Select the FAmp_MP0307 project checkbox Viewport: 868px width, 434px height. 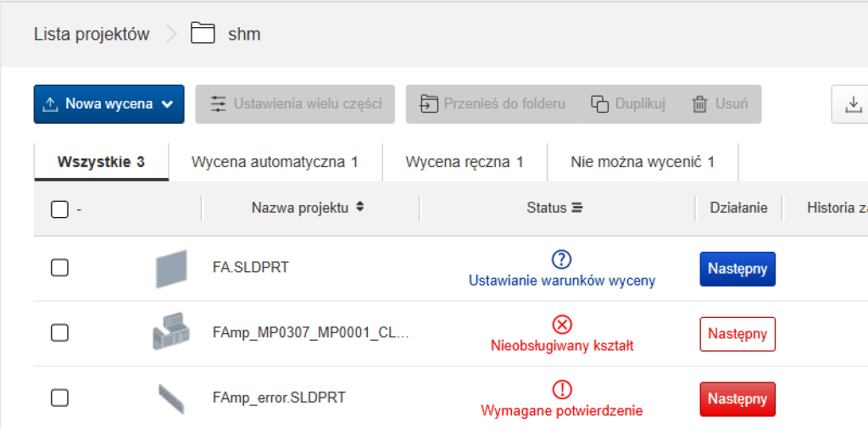click(x=59, y=333)
